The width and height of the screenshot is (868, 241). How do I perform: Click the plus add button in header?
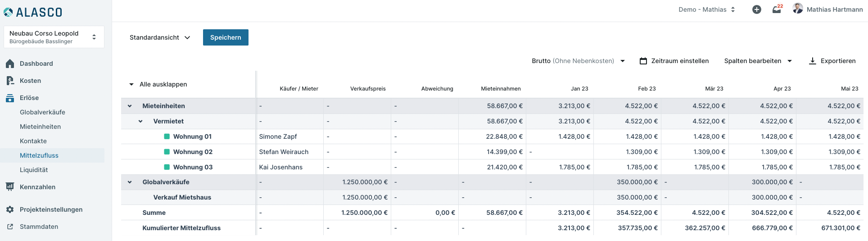(757, 9)
